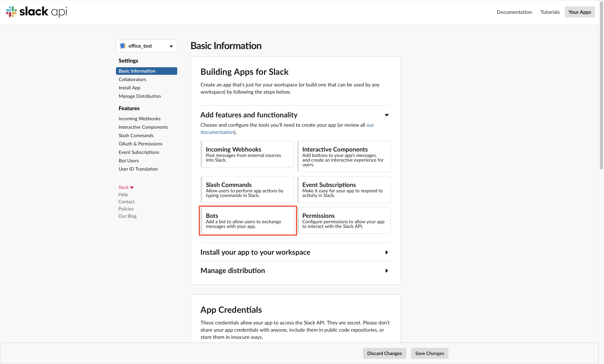Open Event Subscriptions in the sidebar
Viewport: 604px width, 364px height.
[x=139, y=152]
